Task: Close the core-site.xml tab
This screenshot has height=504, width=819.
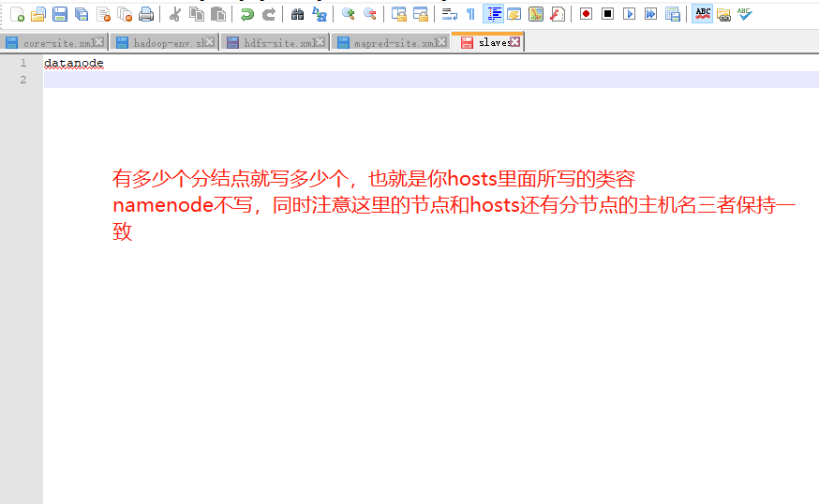Action: pos(98,42)
